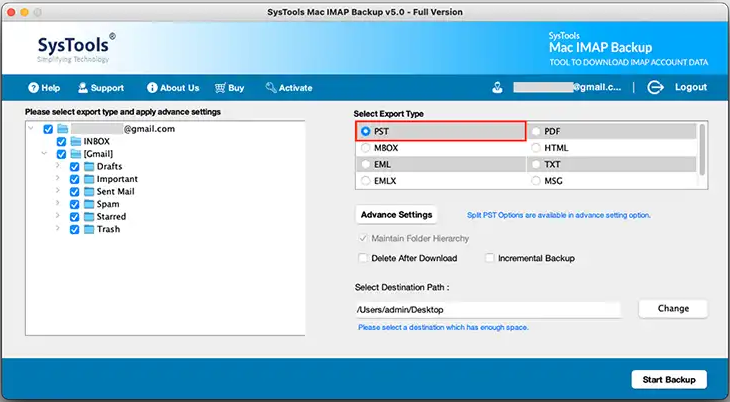Viewport: 730px width, 402px height.
Task: Toggle the Maintain Folder Hierarchy checkbox
Action: 363,238
